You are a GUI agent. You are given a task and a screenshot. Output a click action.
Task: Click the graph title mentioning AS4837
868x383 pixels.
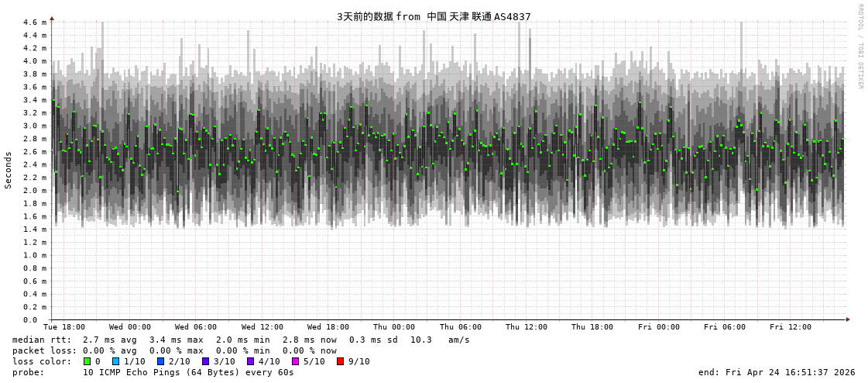click(x=434, y=16)
